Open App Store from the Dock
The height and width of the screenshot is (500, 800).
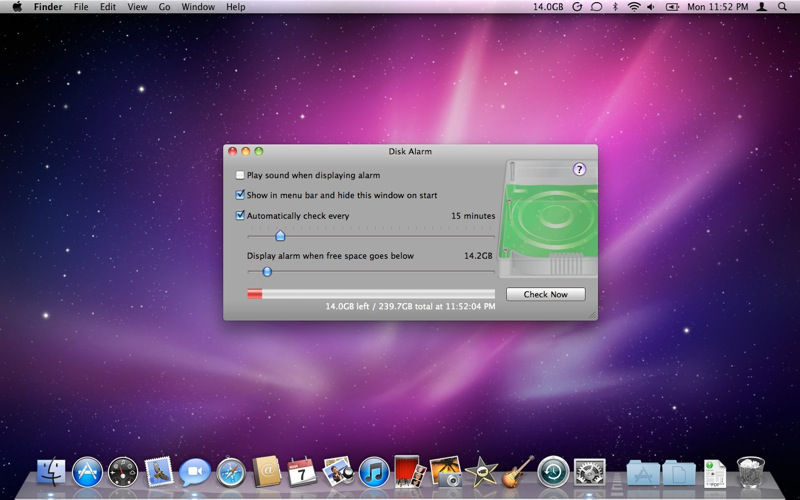coord(87,472)
